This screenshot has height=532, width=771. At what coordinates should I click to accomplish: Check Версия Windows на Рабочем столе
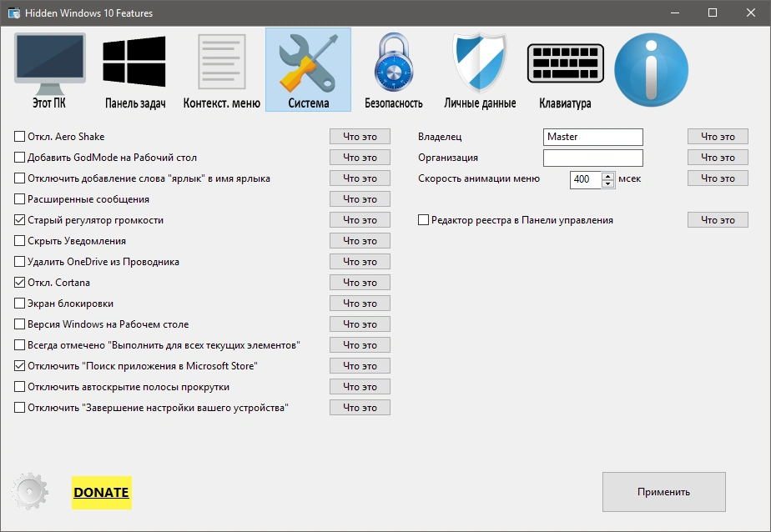(20, 324)
